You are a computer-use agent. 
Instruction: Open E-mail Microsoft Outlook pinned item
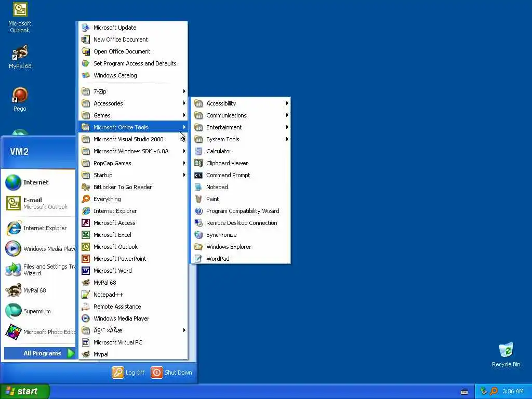pos(39,203)
